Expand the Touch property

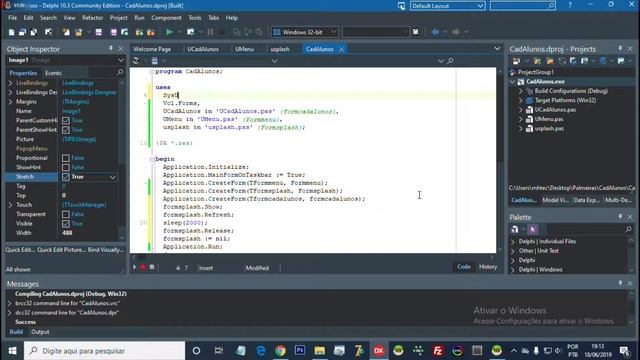(x=10, y=205)
